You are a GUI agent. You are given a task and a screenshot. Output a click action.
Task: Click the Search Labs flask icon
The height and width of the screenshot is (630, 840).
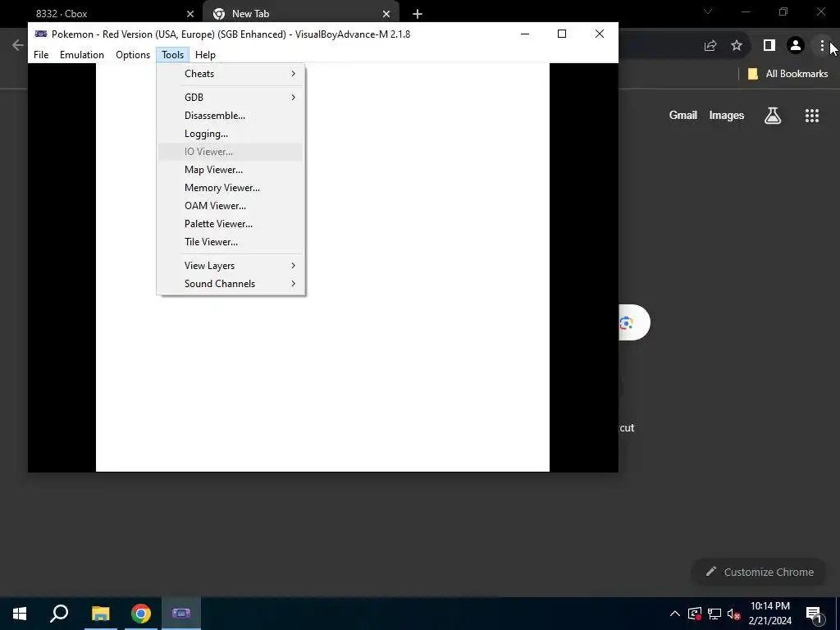click(773, 115)
